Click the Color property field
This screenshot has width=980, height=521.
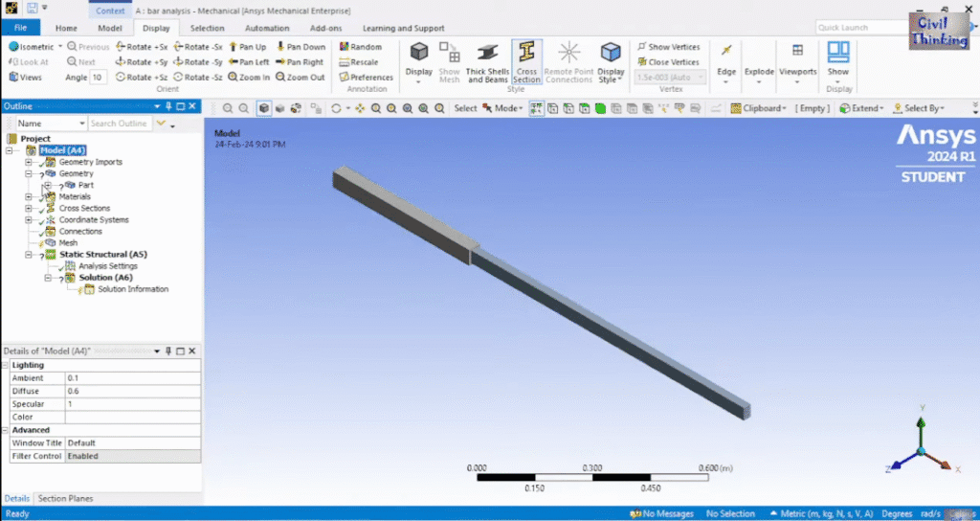pos(132,418)
